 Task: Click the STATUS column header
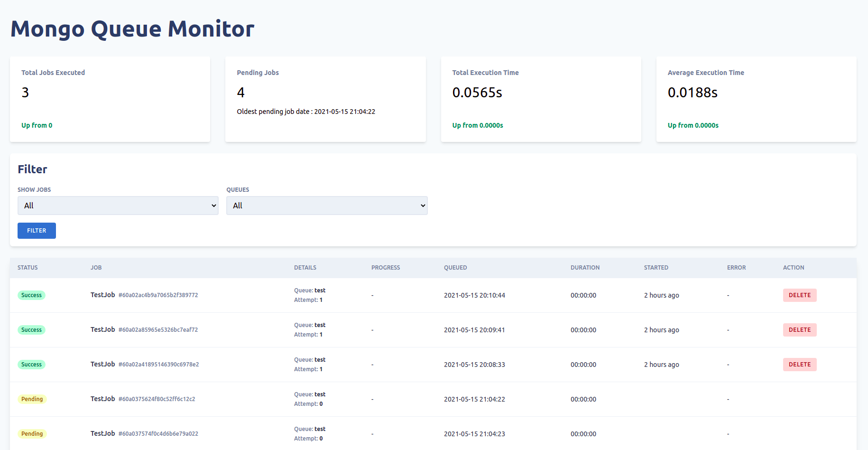[28, 268]
